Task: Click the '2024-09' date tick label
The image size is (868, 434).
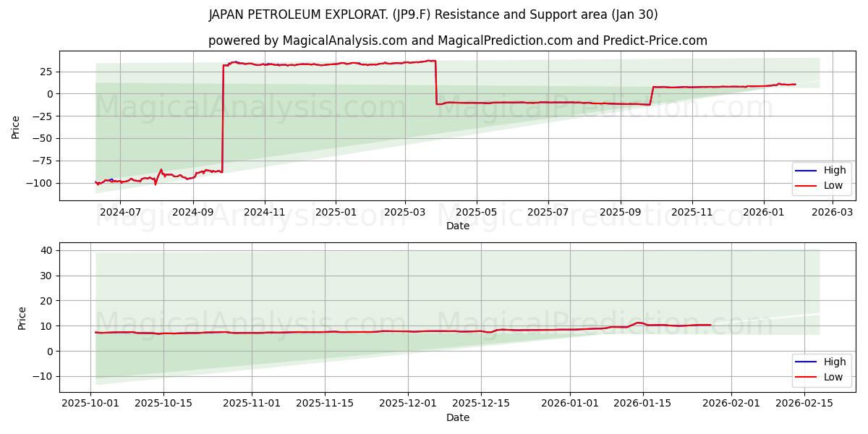Action: (193, 213)
